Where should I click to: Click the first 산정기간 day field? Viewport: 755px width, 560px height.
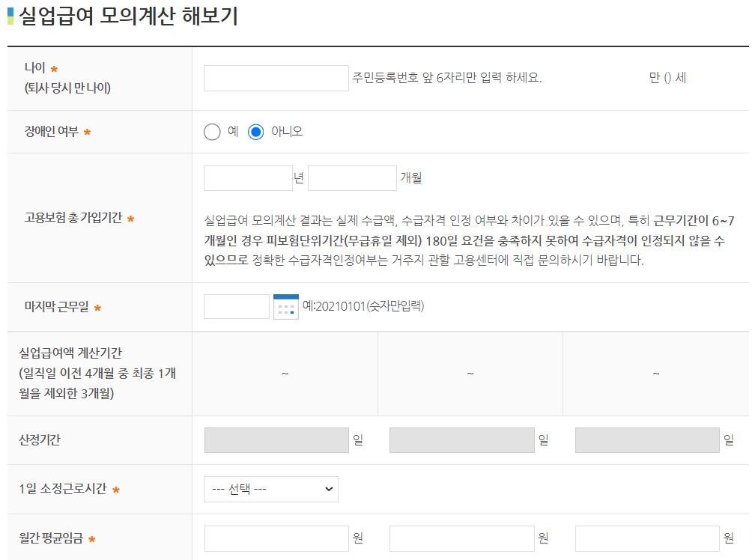click(274, 440)
